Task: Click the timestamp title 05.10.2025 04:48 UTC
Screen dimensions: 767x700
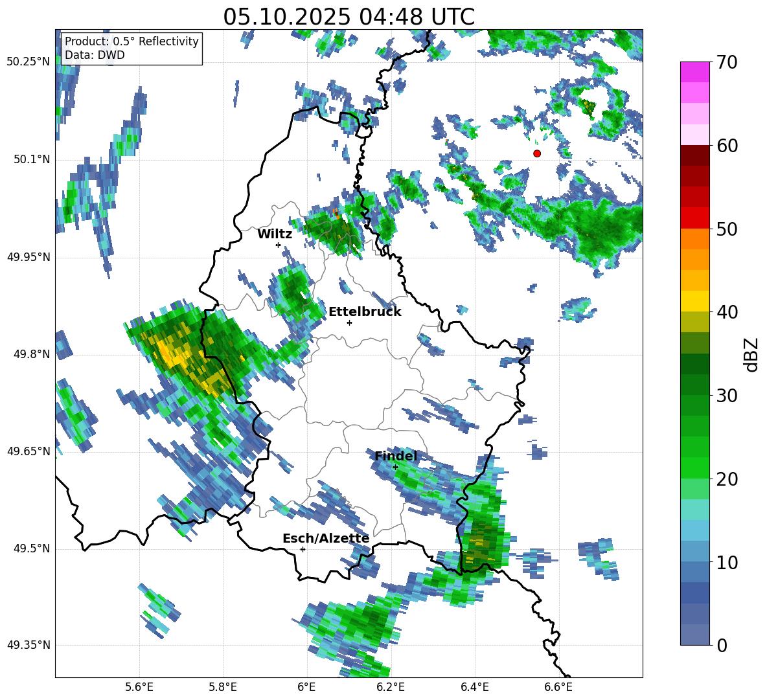Action: tap(349, 17)
